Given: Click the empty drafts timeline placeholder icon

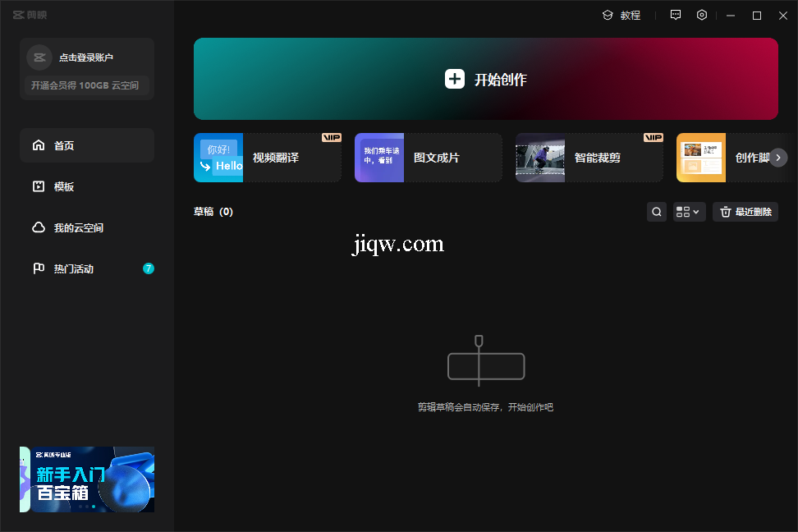Looking at the screenshot, I should (x=485, y=362).
